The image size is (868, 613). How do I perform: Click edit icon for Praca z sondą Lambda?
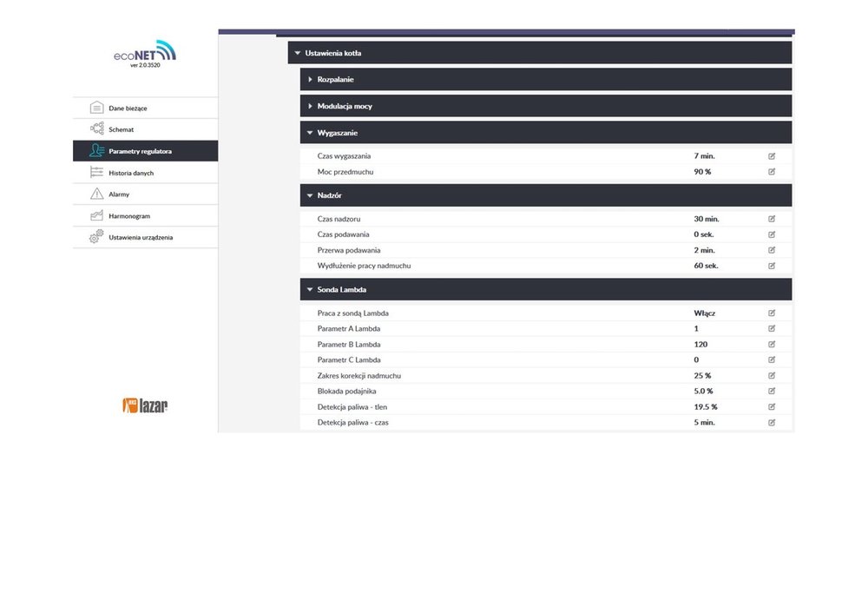tap(771, 313)
